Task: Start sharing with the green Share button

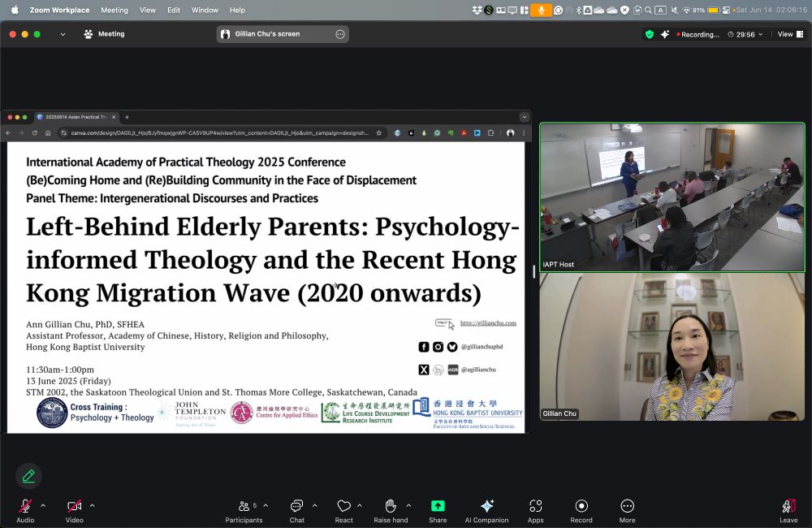Action: click(x=438, y=510)
